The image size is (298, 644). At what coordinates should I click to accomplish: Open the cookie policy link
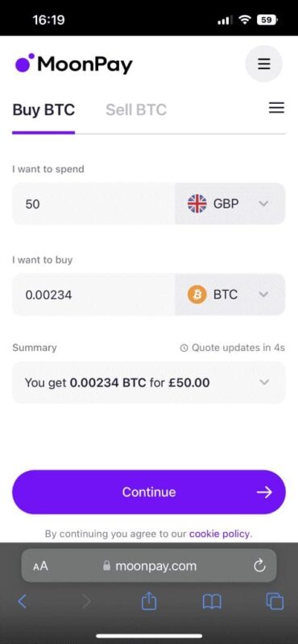pyautogui.click(x=221, y=534)
